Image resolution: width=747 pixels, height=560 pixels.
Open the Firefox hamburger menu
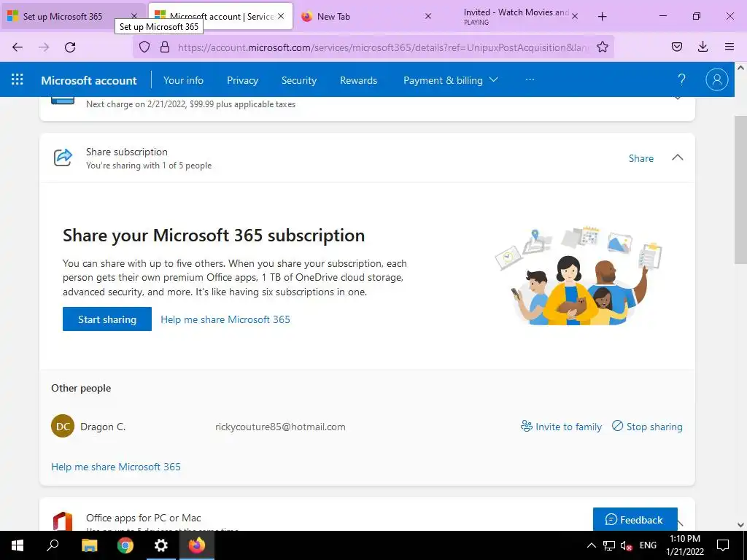(729, 47)
